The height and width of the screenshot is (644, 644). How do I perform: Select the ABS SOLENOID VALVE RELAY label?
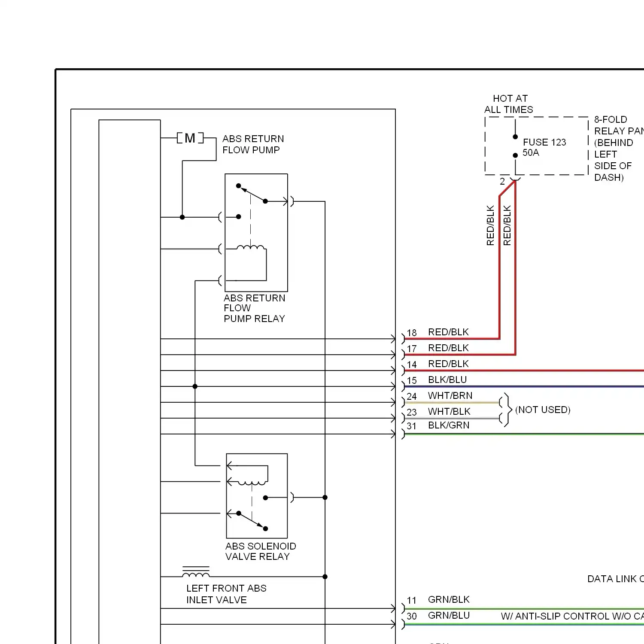click(261, 551)
